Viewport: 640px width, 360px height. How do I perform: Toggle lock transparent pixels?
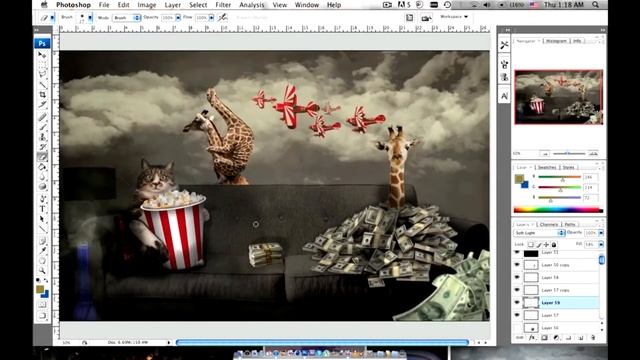(530, 244)
